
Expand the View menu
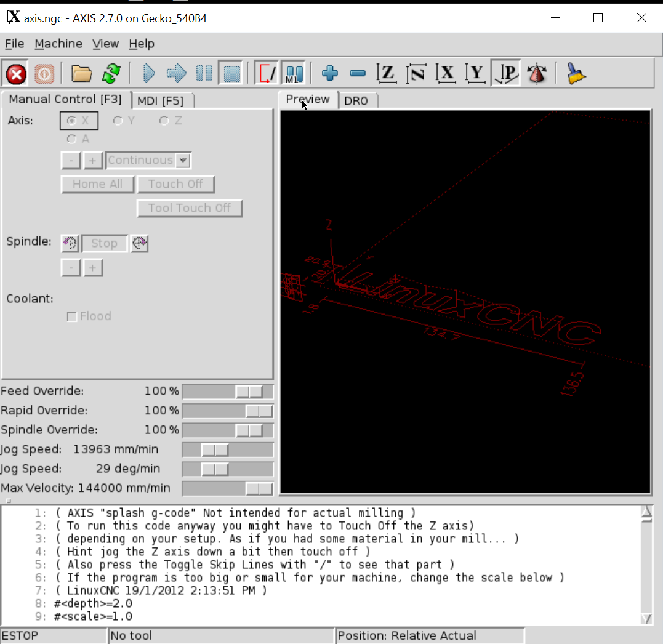(105, 44)
